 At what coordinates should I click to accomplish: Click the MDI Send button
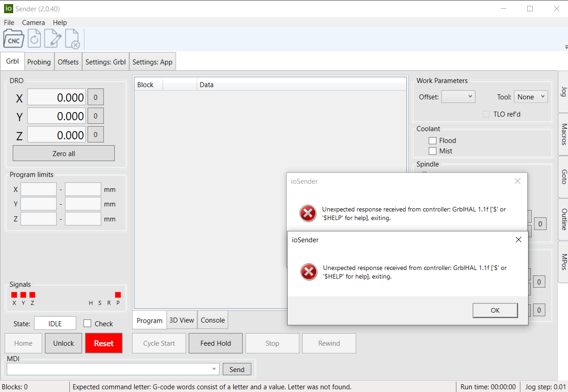[x=237, y=369]
